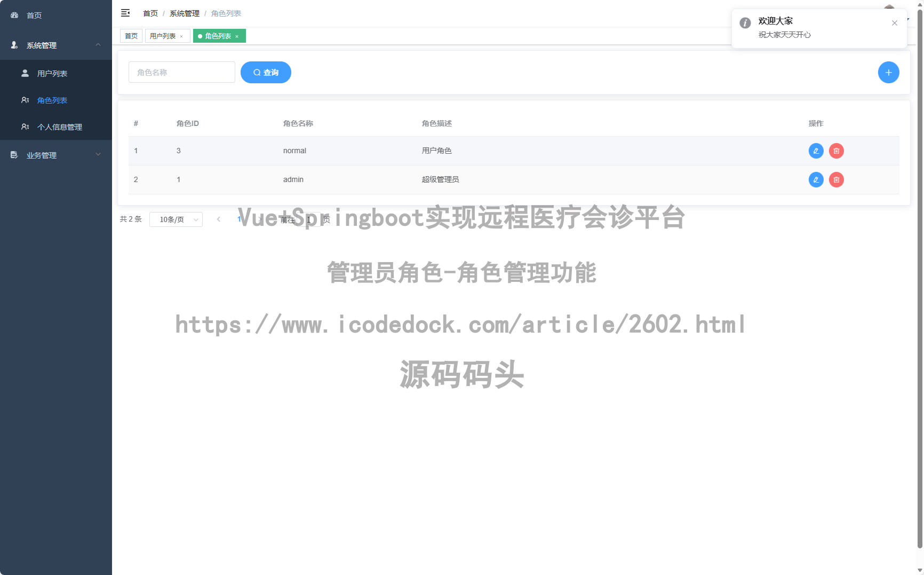
Task: Click the delete icon for role normal
Action: click(836, 151)
